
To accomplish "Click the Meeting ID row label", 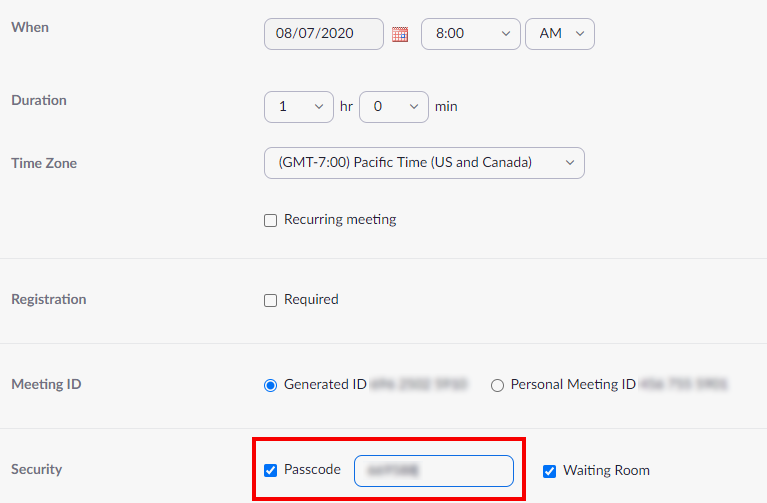I will [x=45, y=384].
